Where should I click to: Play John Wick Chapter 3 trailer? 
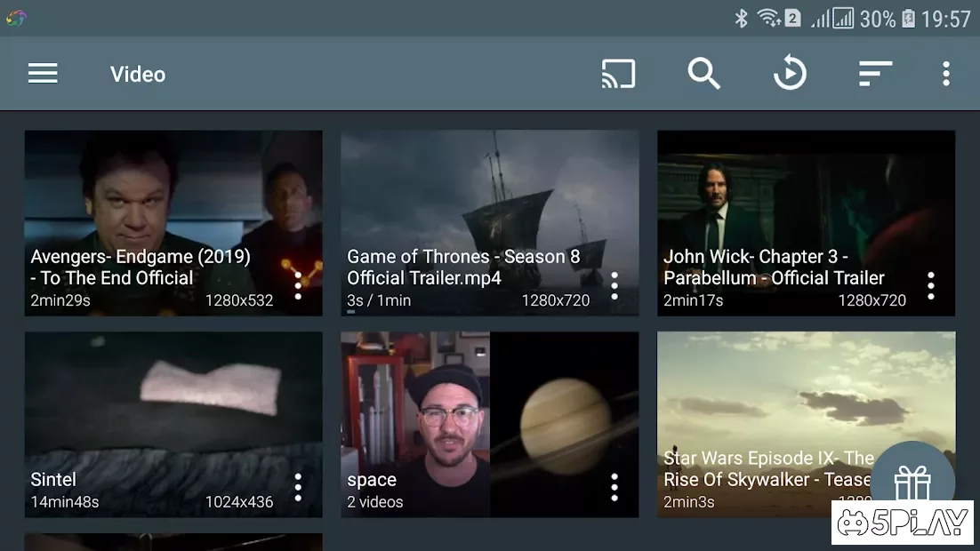pyautogui.click(x=806, y=196)
